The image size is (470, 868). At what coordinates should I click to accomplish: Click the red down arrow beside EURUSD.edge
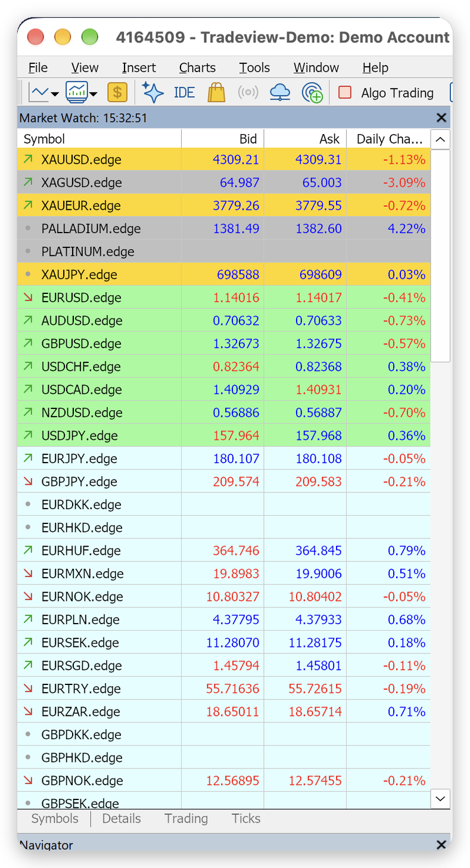(x=28, y=297)
